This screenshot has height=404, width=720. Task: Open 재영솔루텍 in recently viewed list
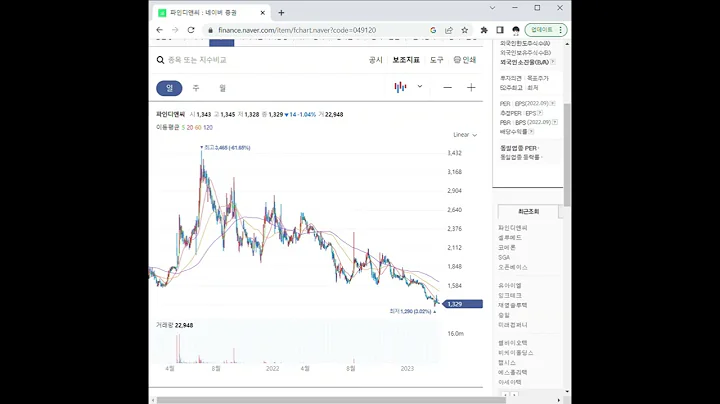pos(513,305)
